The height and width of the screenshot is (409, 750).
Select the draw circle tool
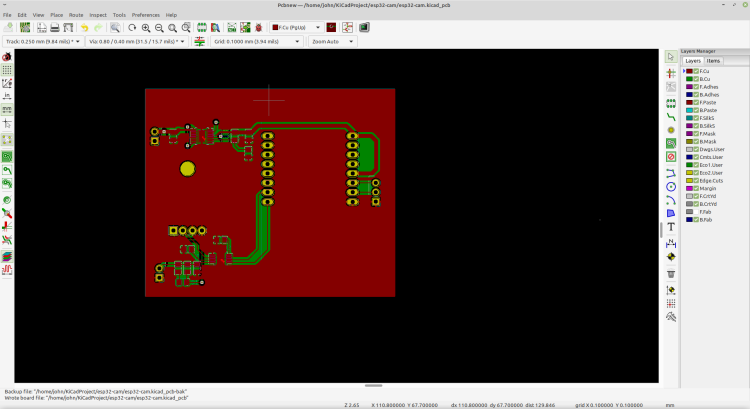click(x=671, y=187)
